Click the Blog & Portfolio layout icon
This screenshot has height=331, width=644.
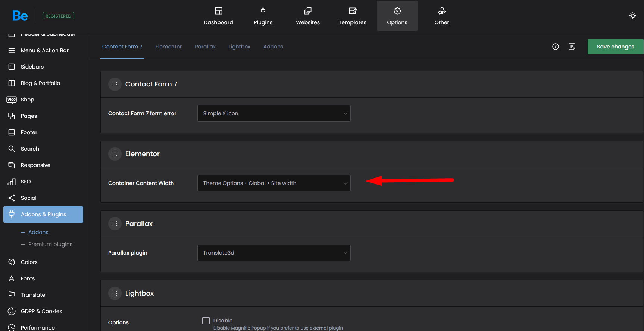pos(12,83)
